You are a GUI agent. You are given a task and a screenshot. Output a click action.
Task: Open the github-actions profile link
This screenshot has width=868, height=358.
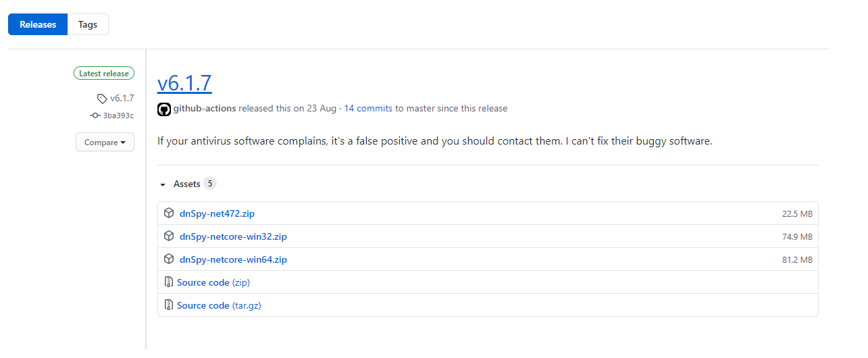click(205, 108)
